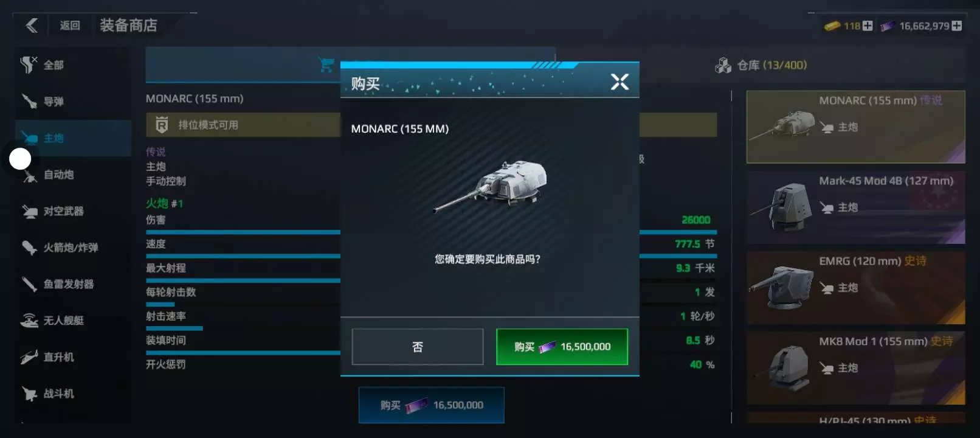Close the 购买 dialog
This screenshot has height=438, width=980.
pos(619,82)
